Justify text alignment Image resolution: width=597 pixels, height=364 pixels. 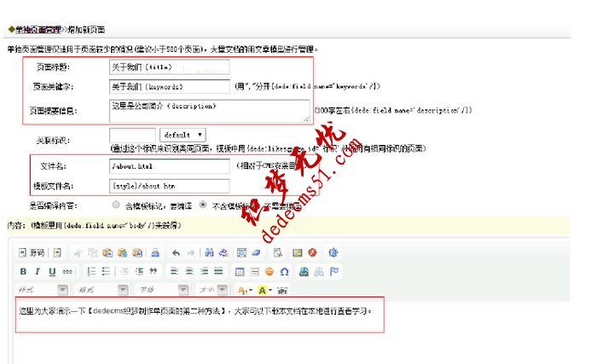point(218,271)
